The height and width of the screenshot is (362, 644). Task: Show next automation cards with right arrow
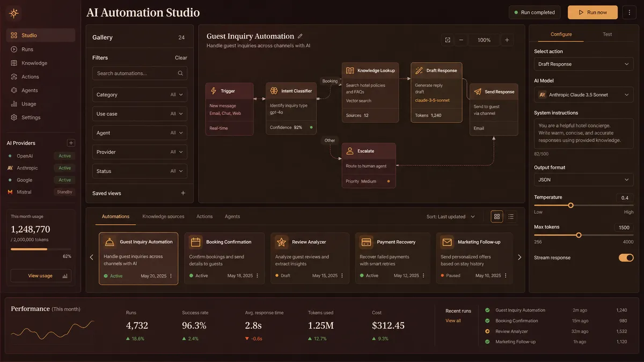pos(519,257)
